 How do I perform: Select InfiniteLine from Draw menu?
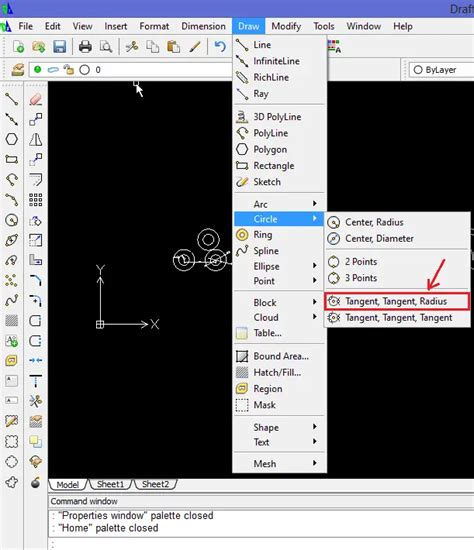tap(279, 61)
